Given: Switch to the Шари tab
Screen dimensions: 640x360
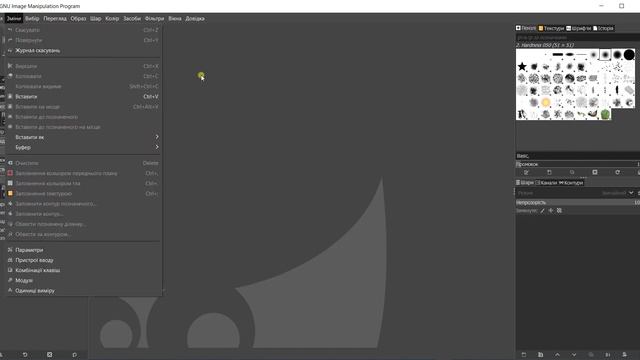Looking at the screenshot, I should click(x=524, y=182).
